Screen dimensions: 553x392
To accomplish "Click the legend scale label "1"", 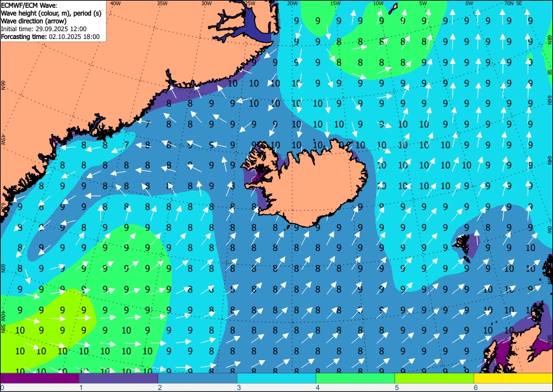I will (81, 387).
